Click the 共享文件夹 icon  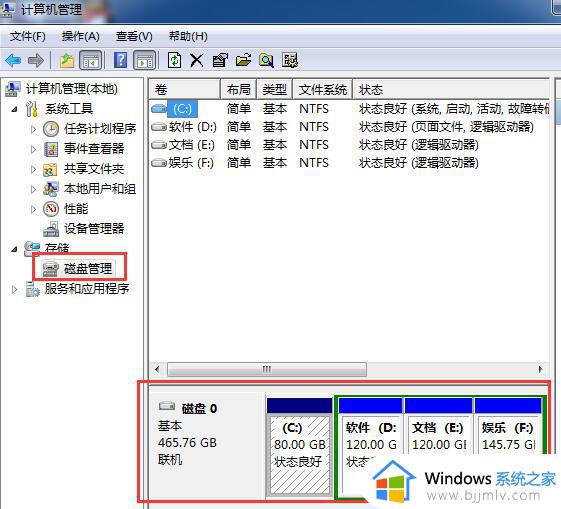(x=50, y=169)
